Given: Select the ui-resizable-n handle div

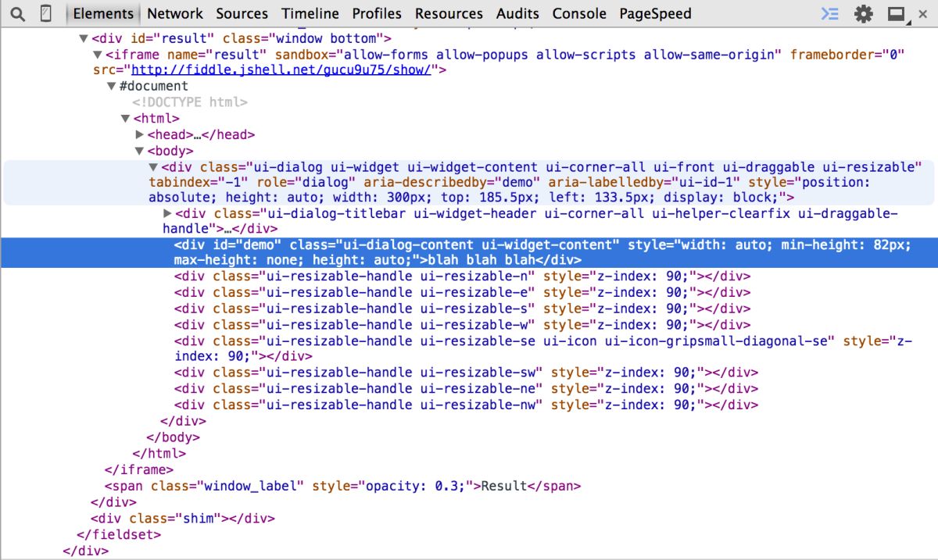Looking at the screenshot, I should click(x=462, y=276).
